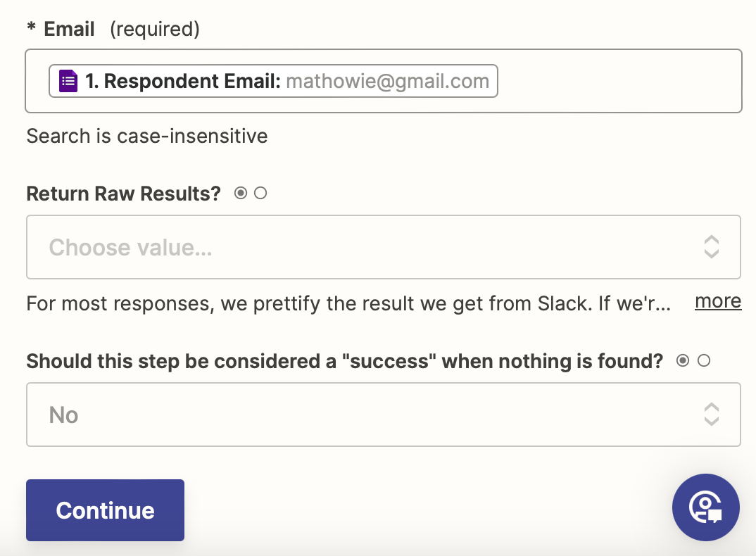Click the "Search is case-insensitive" helper text

147,135
